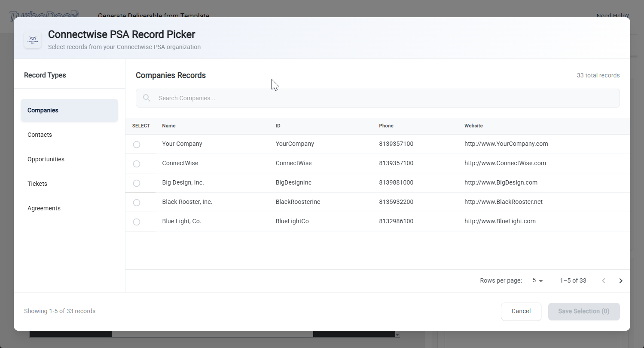Click the Phone column header

pyautogui.click(x=386, y=126)
